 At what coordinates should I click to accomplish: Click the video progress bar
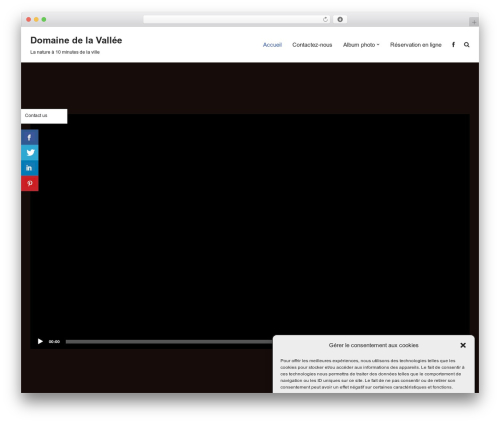point(169,342)
